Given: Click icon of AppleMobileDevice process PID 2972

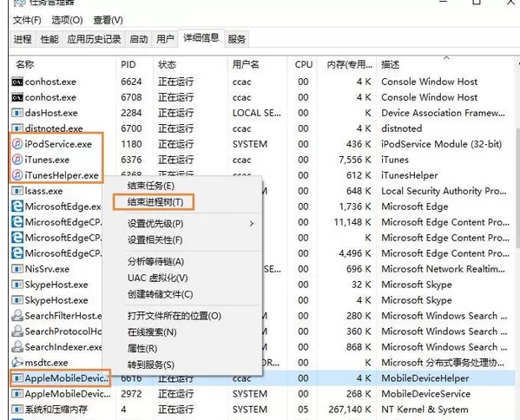Looking at the screenshot, I should pos(17,393).
